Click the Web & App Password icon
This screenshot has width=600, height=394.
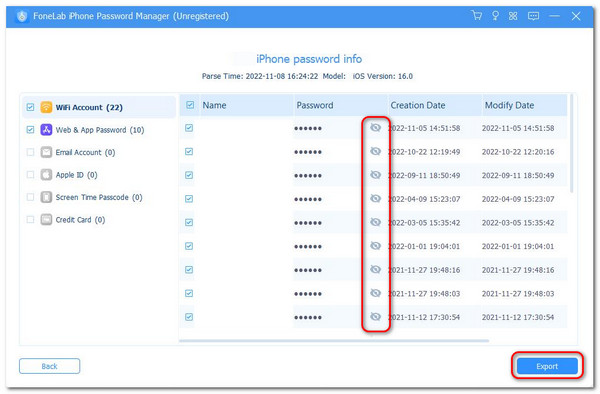pyautogui.click(x=46, y=130)
